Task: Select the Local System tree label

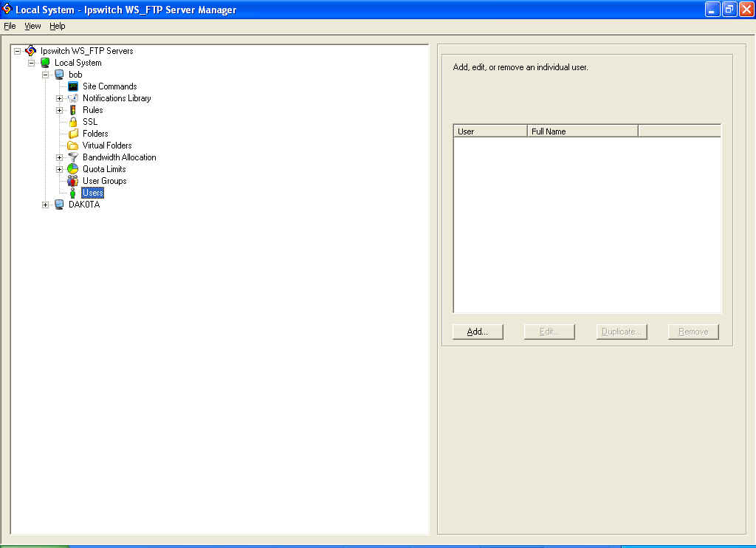Action: (x=78, y=63)
